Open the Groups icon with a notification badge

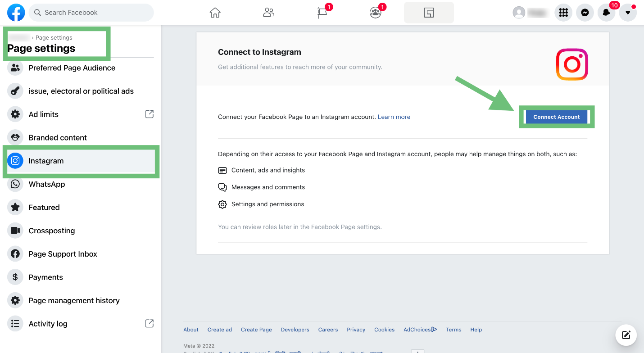pyautogui.click(x=375, y=13)
